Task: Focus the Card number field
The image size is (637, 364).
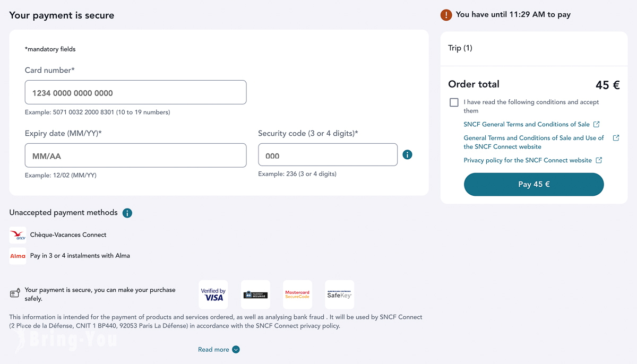Action: point(135,92)
